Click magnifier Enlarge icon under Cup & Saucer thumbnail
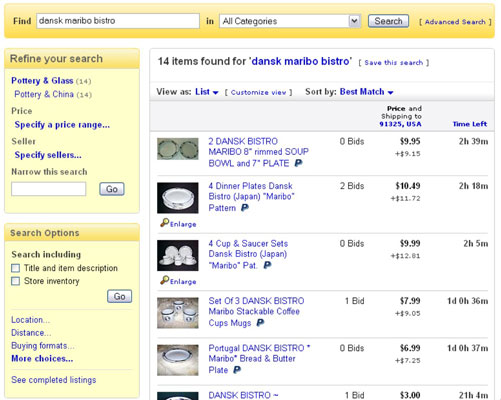This screenshot has width=501, height=400. (164, 280)
